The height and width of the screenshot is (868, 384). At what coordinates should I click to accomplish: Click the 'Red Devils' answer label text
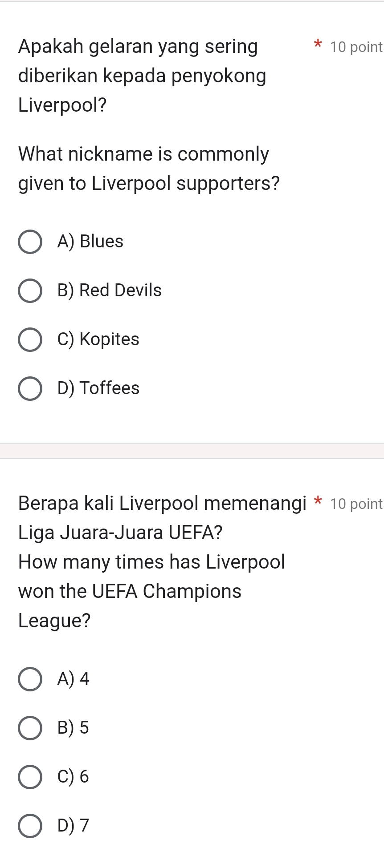coord(120,291)
